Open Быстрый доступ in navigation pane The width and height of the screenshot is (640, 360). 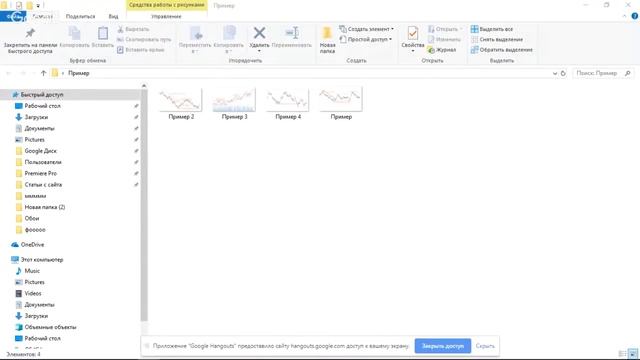pyautogui.click(x=37, y=95)
